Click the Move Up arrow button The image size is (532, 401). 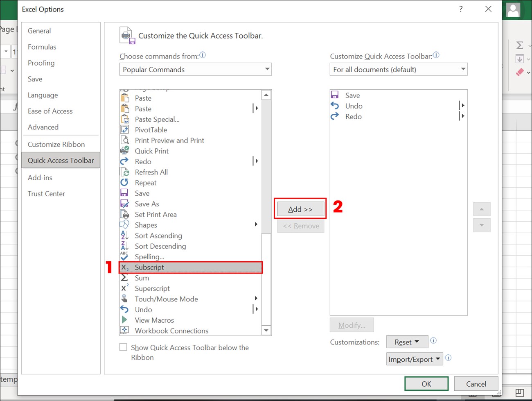coord(482,209)
